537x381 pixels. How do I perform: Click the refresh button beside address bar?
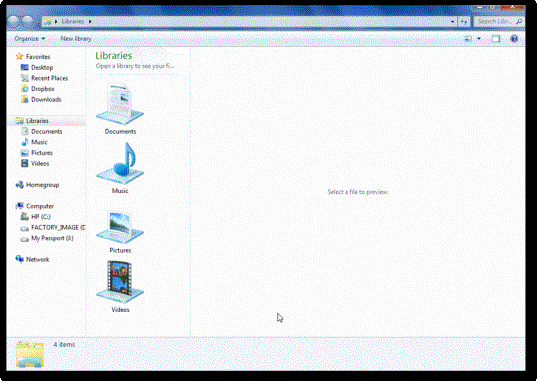click(464, 22)
